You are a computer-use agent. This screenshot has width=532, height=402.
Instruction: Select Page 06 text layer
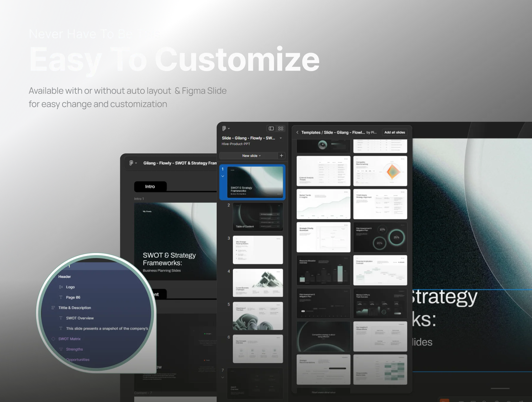pos(73,297)
